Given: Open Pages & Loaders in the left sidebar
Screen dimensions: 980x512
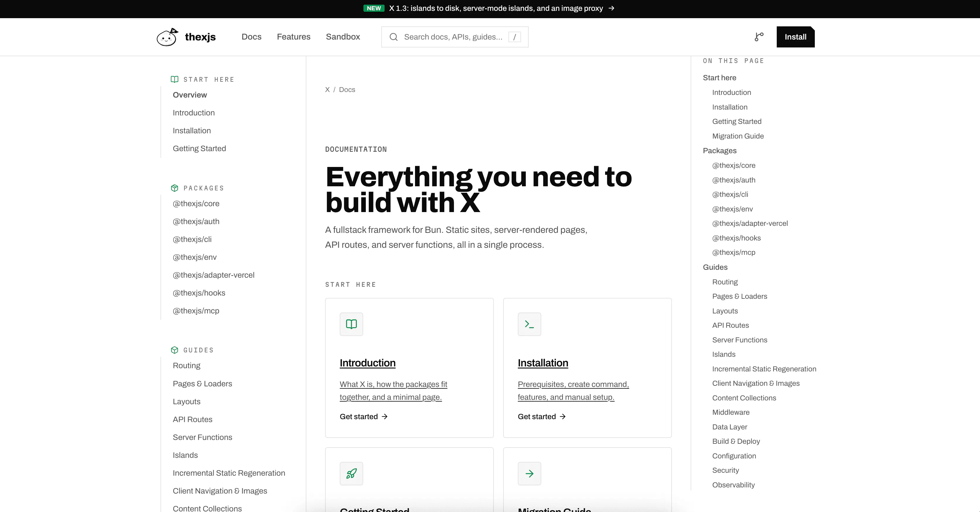Looking at the screenshot, I should [x=202, y=384].
